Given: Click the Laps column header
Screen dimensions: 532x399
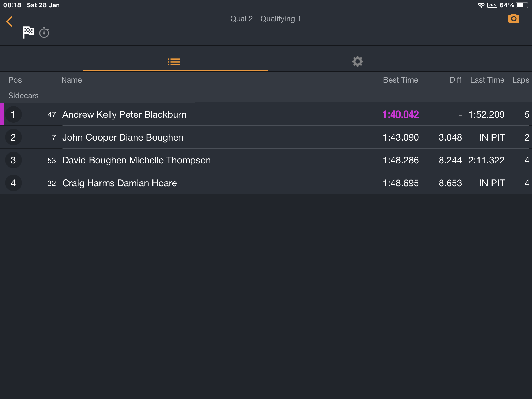Looking at the screenshot, I should click(521, 80).
